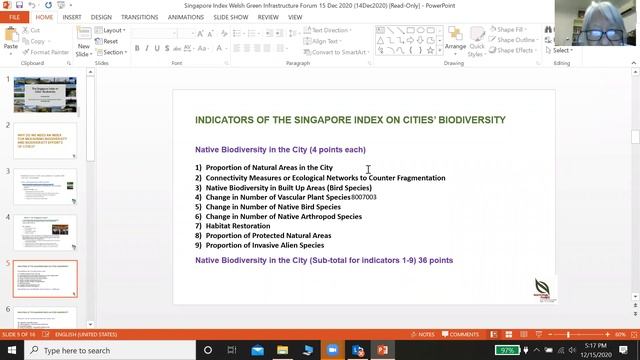Screen dimensions: 640x360
Task: Select the rectangle shape in the gallery
Action: pos(411,30)
